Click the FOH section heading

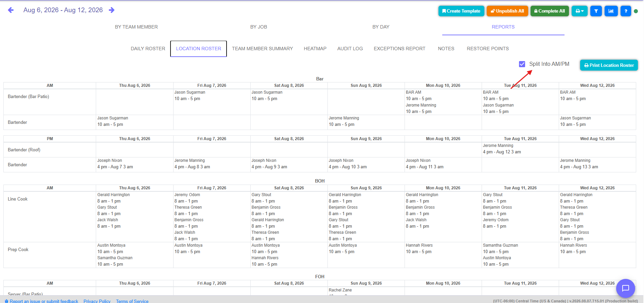click(320, 277)
